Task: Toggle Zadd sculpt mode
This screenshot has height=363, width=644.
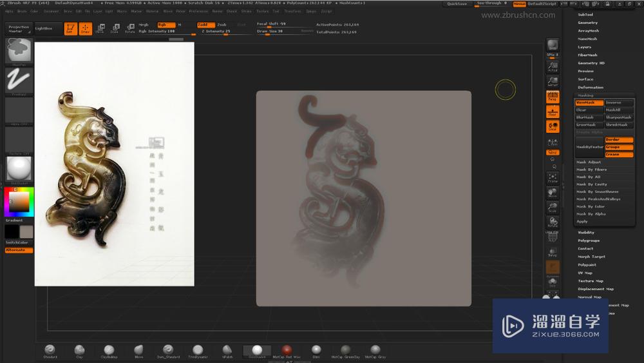Action: click(205, 25)
